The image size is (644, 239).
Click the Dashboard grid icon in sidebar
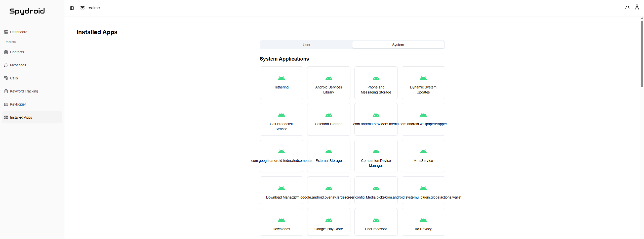pyautogui.click(x=6, y=32)
